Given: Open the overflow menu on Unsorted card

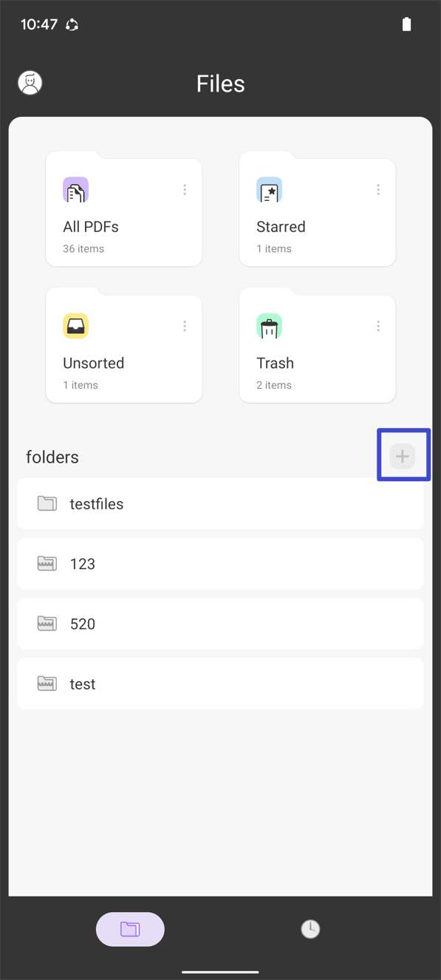Looking at the screenshot, I should click(x=185, y=326).
